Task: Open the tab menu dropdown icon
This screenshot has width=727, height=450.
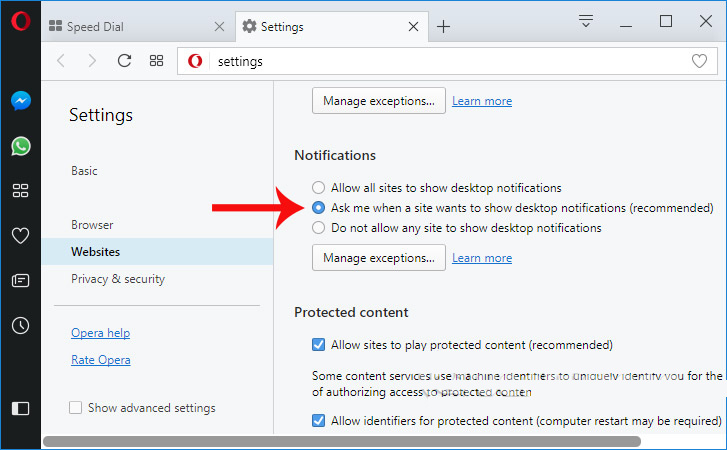Action: pos(586,21)
